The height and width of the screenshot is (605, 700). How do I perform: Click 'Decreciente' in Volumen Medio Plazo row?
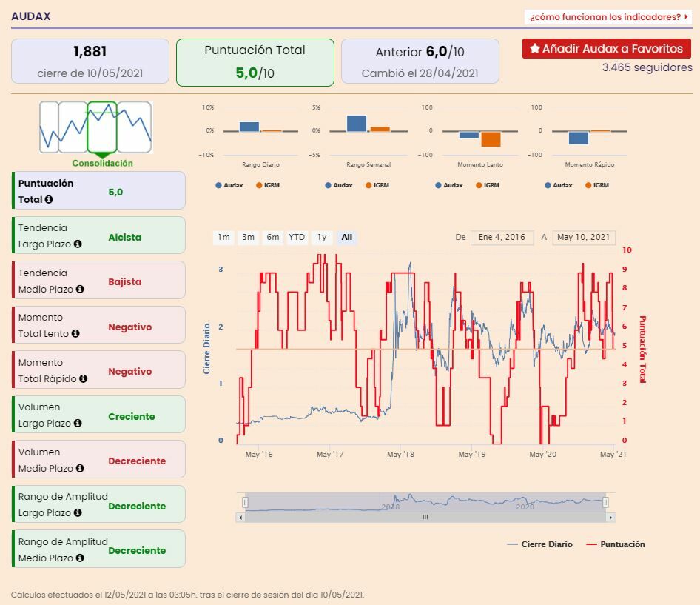[137, 461]
